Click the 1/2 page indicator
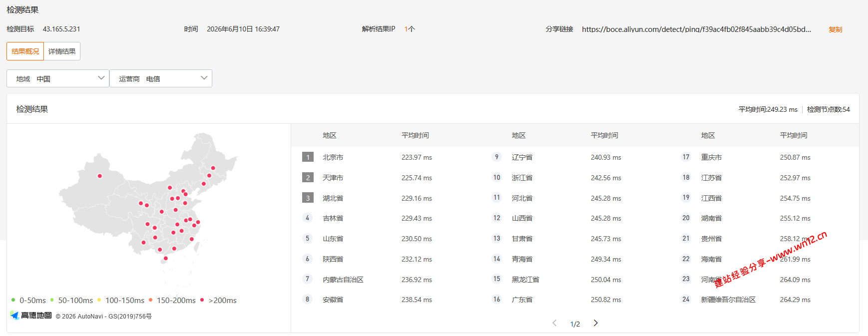Viewport: 868px width, 336px height. point(575,324)
